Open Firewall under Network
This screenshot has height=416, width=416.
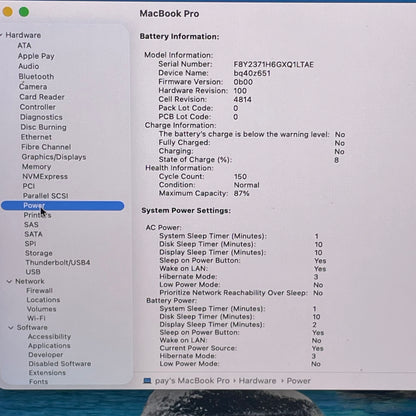tap(39, 291)
